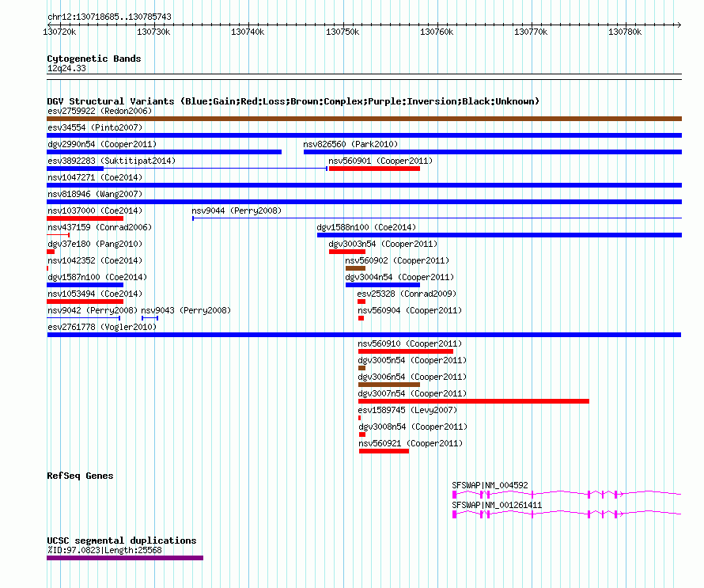704x588 pixels.
Task: Click the SFSWAP|NM_004592 gene label
Action: [x=490, y=485]
